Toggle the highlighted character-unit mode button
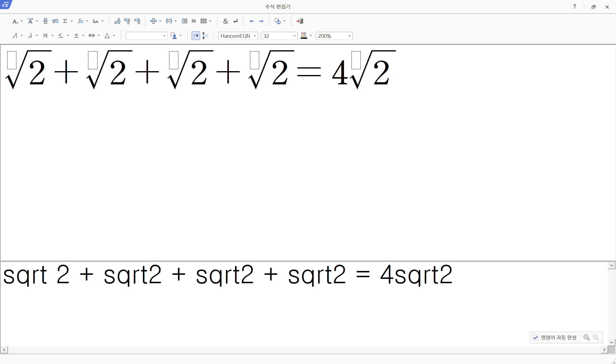The width and height of the screenshot is (616, 364). coord(196,36)
